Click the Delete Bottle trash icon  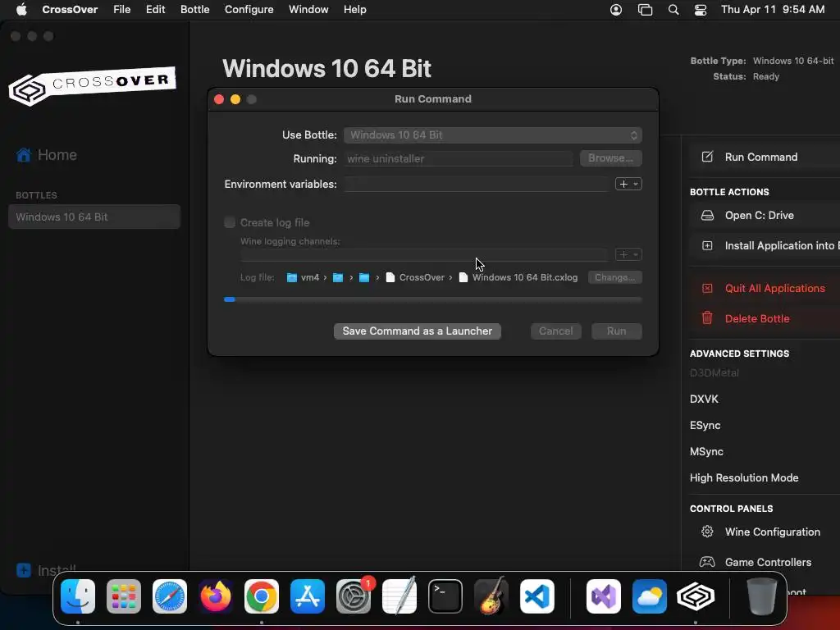(x=707, y=318)
